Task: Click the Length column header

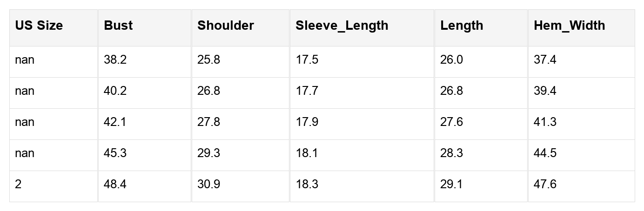Action: pyautogui.click(x=462, y=26)
